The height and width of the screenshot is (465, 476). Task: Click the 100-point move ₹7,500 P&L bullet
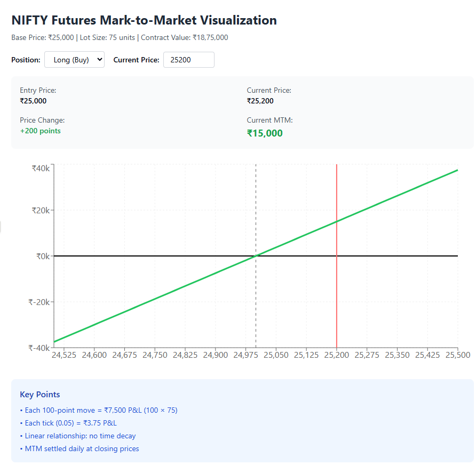click(99, 410)
